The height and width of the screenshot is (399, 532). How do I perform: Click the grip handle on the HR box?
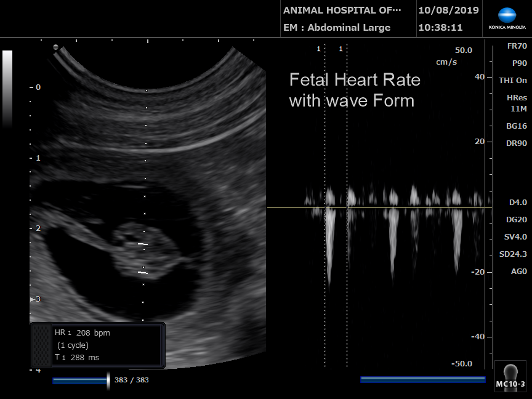coord(41,345)
